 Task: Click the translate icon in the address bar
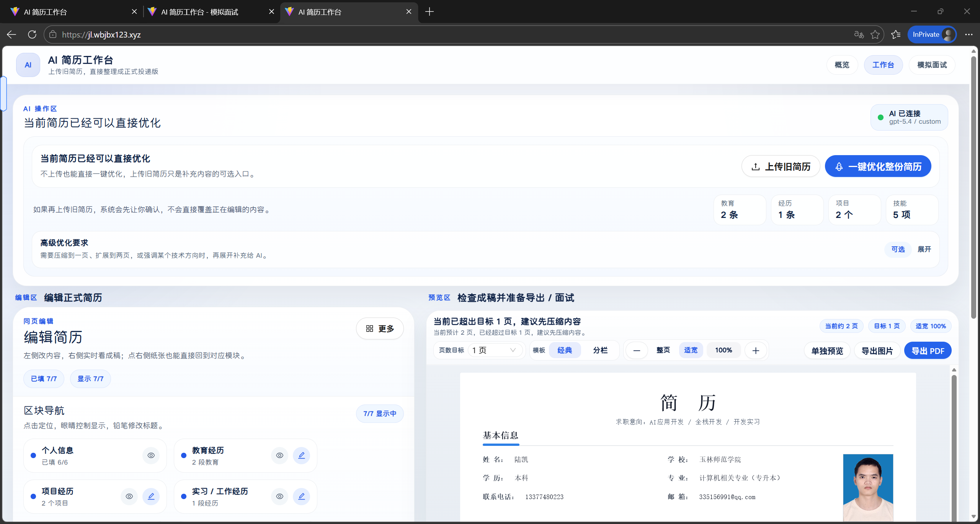859,34
